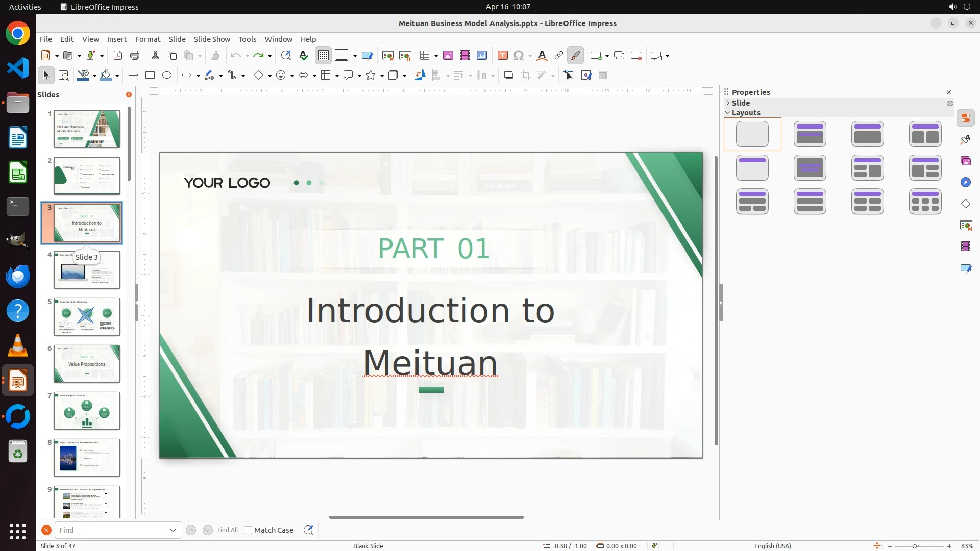Select the slide 5 thumbnail
Screen dimensions: 980x551
87,317
